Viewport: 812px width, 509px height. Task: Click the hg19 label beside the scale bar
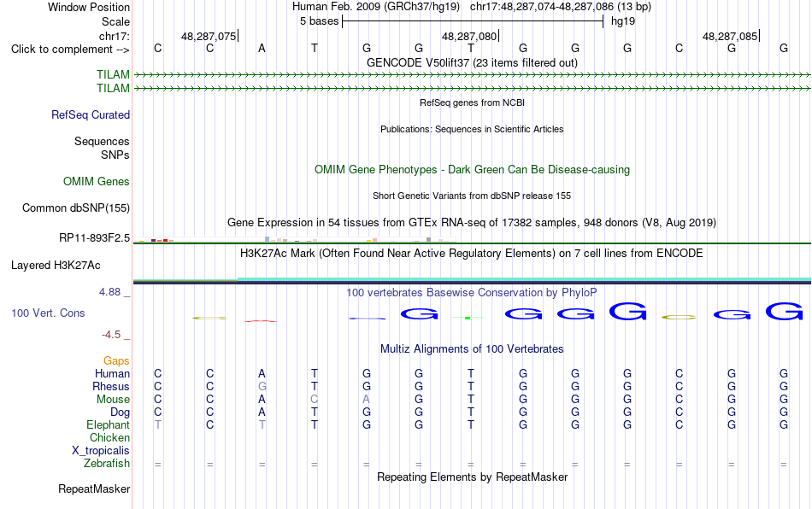click(x=623, y=21)
